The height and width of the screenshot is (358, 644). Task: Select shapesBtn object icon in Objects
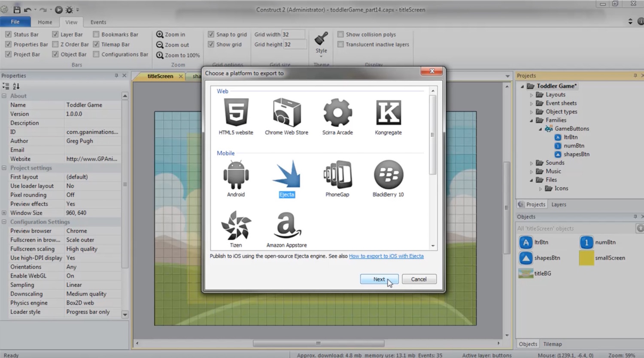click(x=526, y=258)
